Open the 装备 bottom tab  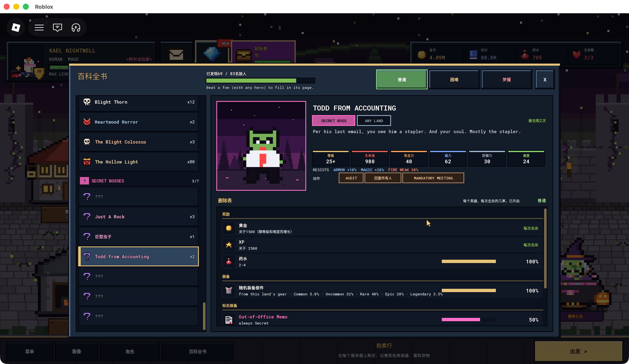click(76, 351)
